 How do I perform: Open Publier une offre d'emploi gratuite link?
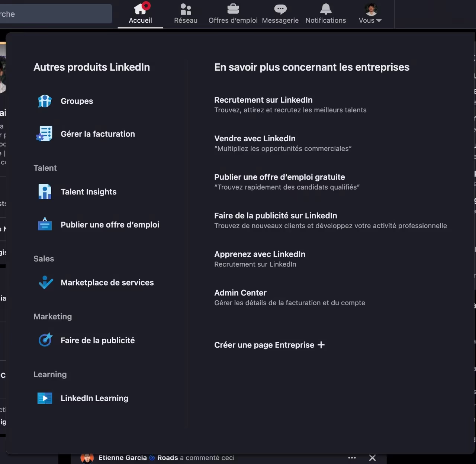tap(280, 177)
